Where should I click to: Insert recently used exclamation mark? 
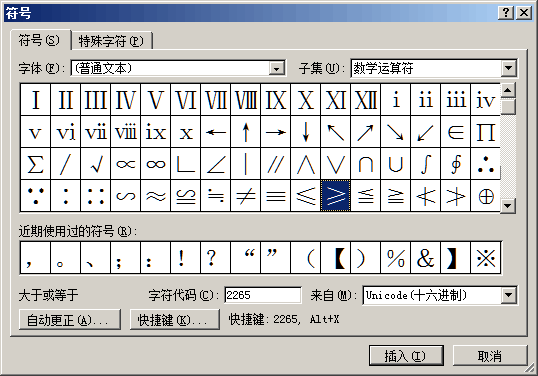[x=185, y=258]
